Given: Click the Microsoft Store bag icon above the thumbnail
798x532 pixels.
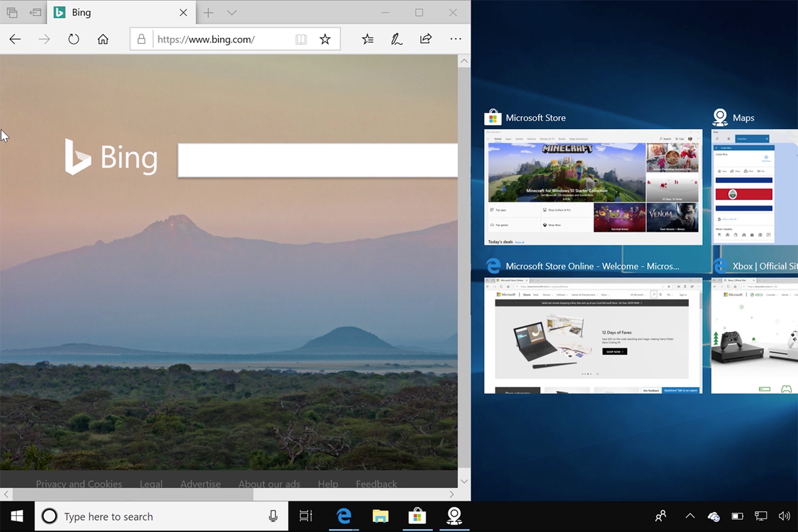Looking at the screenshot, I should click(x=492, y=118).
